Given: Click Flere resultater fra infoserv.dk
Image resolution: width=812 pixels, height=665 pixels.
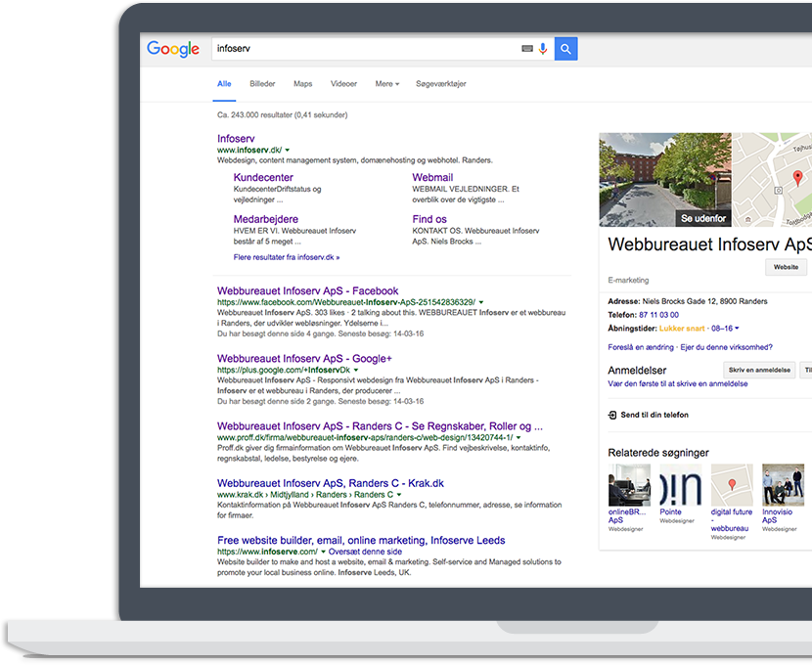Looking at the screenshot, I should (x=287, y=257).
